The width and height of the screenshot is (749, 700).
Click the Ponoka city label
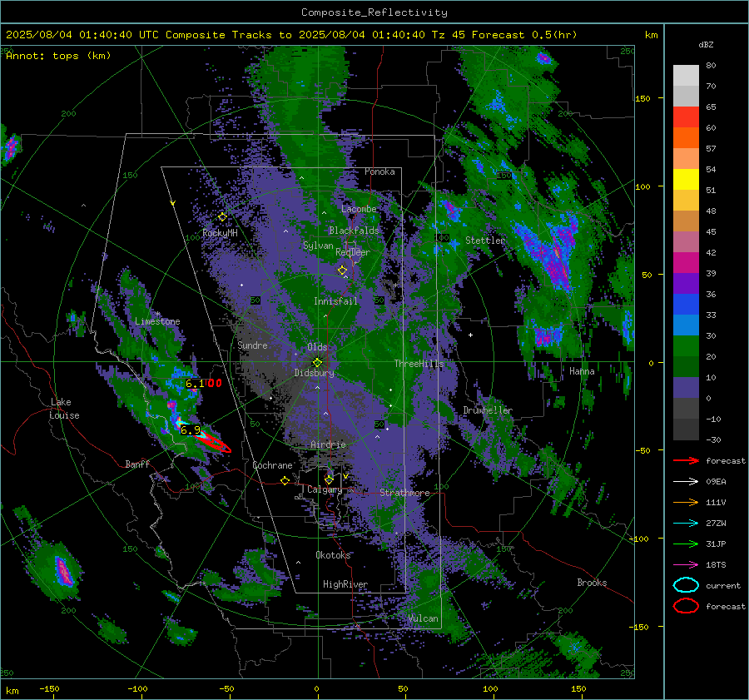[x=379, y=171]
